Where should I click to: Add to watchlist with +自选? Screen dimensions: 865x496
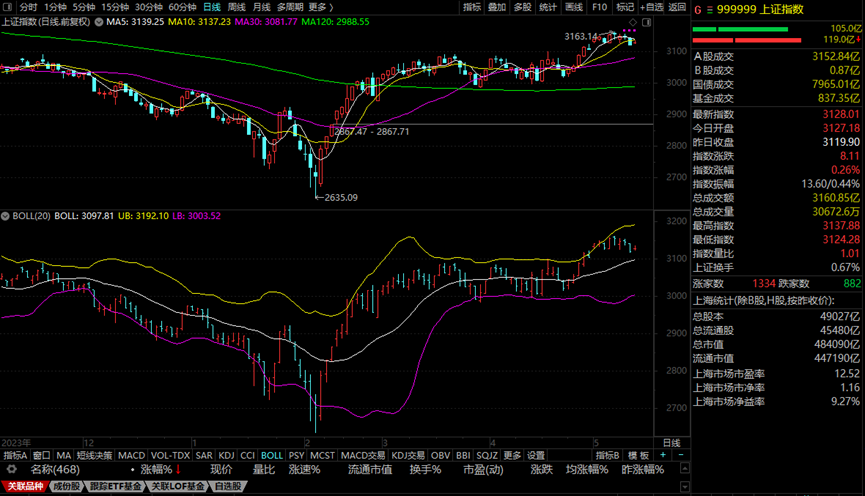[652, 7]
